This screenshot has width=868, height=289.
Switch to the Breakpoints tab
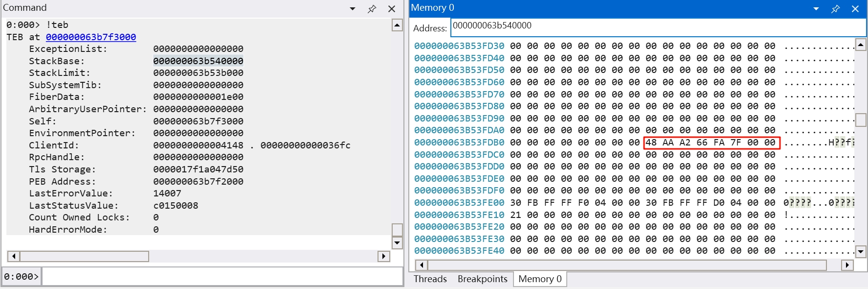[482, 279]
